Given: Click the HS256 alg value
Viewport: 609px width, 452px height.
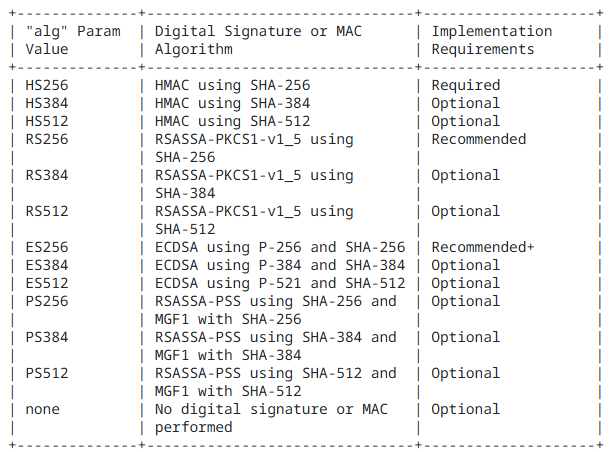Looking at the screenshot, I should tap(47, 85).
